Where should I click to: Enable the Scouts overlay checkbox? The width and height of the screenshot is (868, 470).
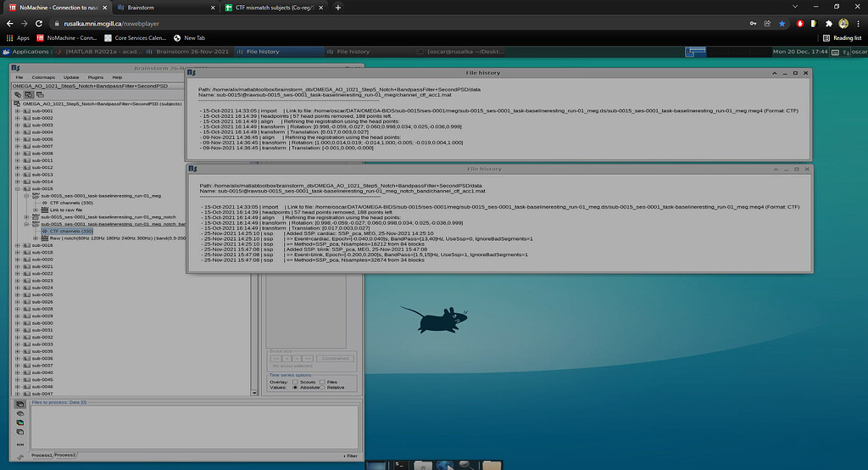tap(297, 382)
